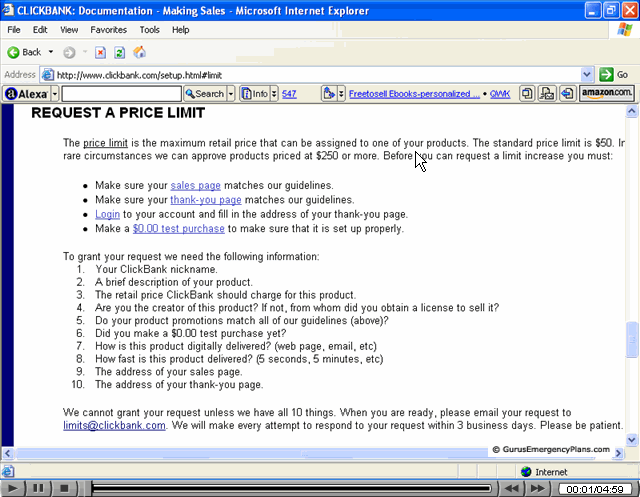640x497 pixels.
Task: Click the Alexa related links icon
Action: pyautogui.click(x=329, y=94)
